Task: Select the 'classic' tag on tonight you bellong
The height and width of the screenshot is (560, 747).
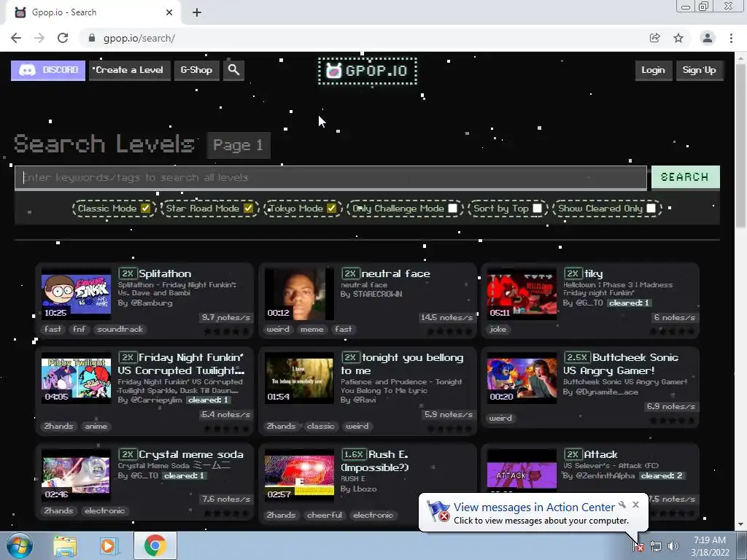Action: (321, 426)
